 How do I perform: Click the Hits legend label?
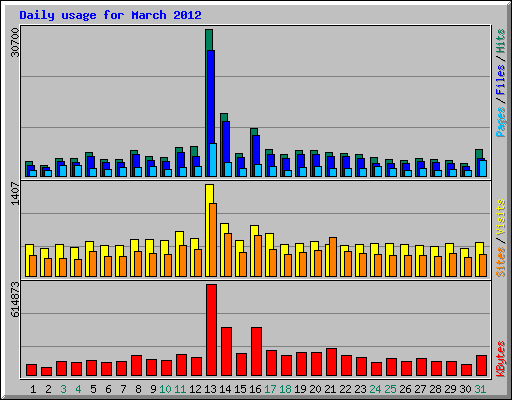500,41
